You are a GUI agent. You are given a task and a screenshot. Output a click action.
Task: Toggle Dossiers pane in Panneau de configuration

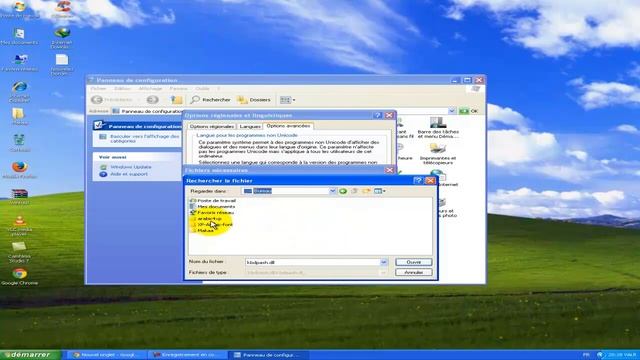point(254,100)
